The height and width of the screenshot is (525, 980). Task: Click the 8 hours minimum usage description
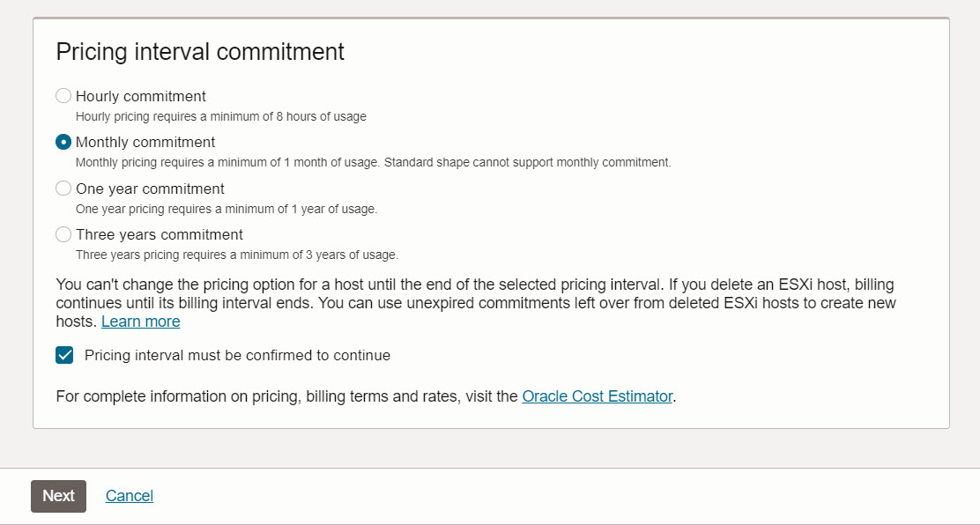coord(220,116)
